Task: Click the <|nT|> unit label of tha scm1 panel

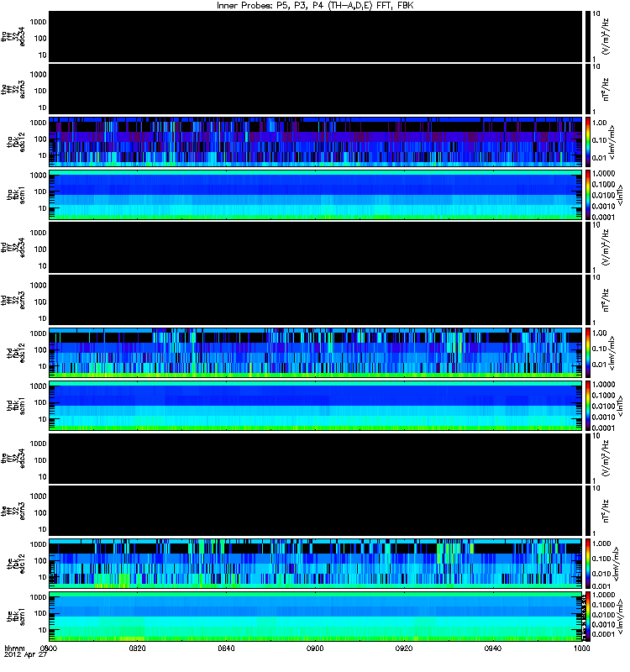Action: click(620, 195)
